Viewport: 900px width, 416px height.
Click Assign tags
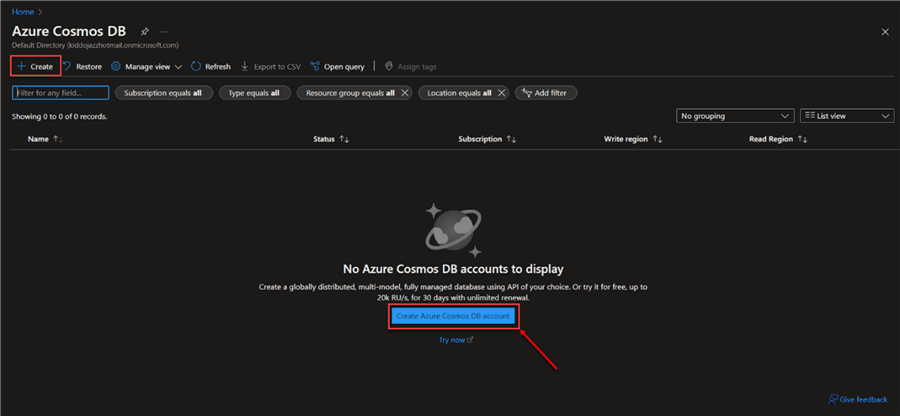[x=410, y=67]
